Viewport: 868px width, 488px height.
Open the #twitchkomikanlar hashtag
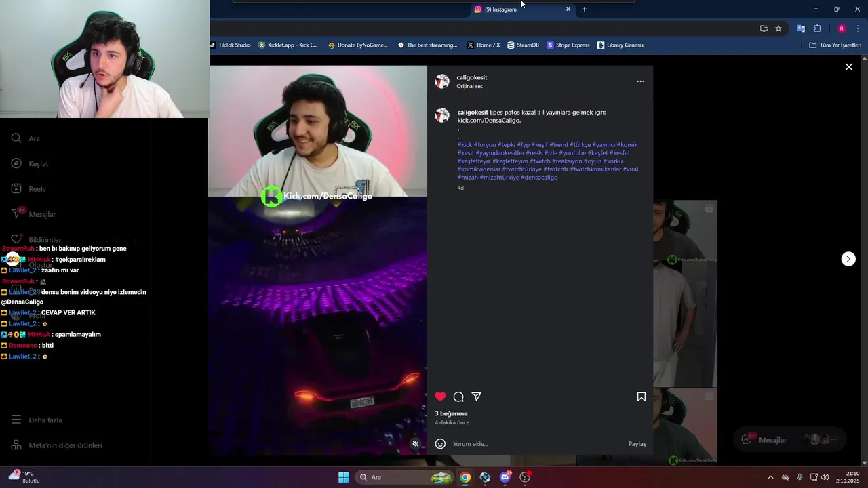point(595,169)
